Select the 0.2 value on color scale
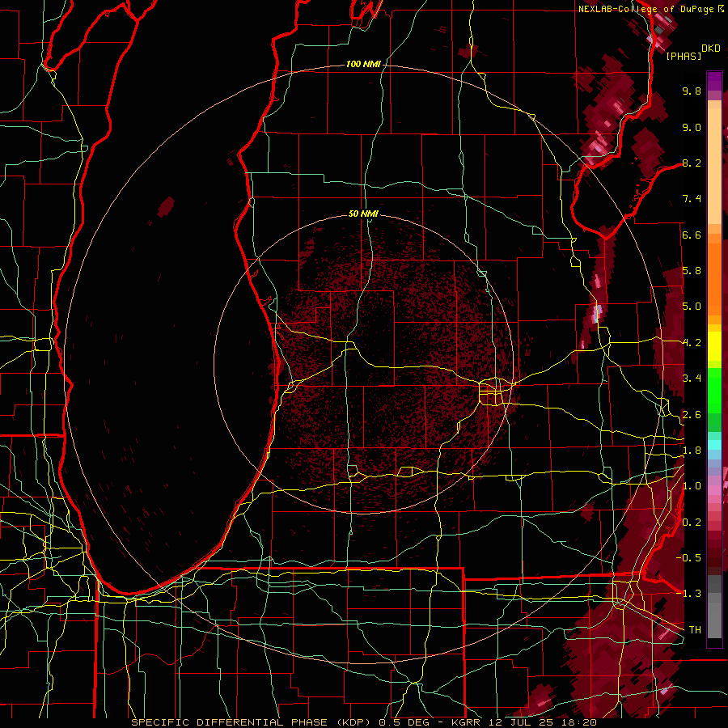 click(692, 523)
